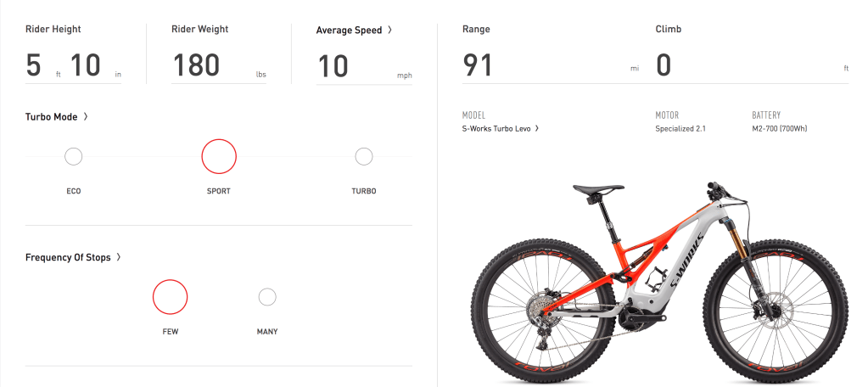Expand the Frequency Of Stops chevron
868x387 pixels.
(x=119, y=257)
